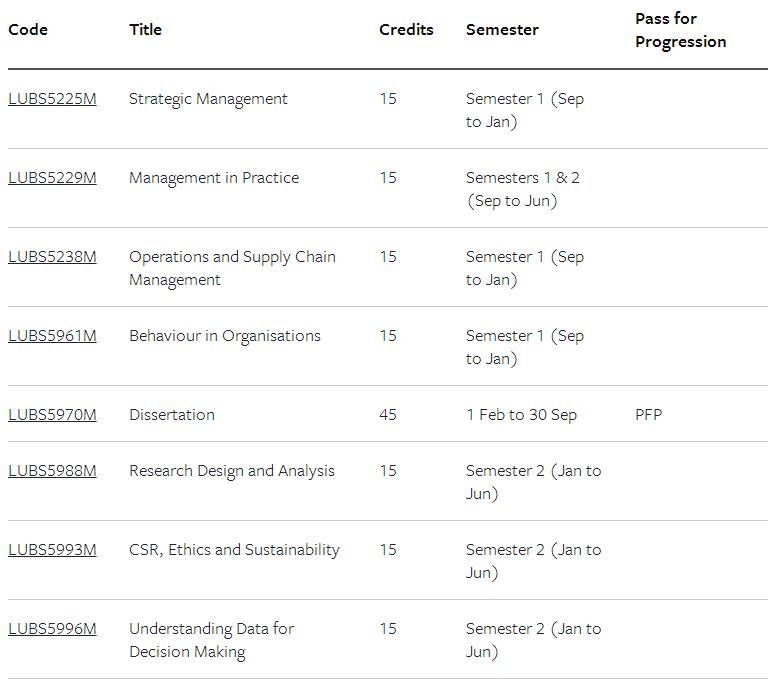Click the Semester column header
The height and width of the screenshot is (686, 774).
pos(502,30)
